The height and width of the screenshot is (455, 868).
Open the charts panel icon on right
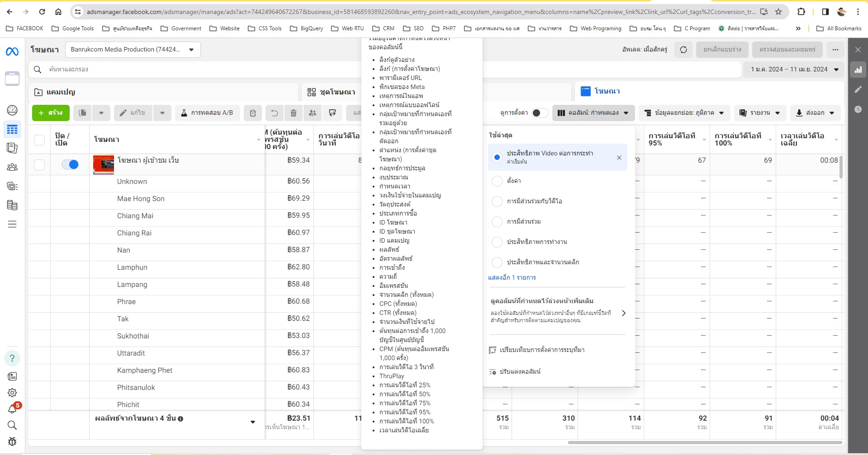pos(858,70)
